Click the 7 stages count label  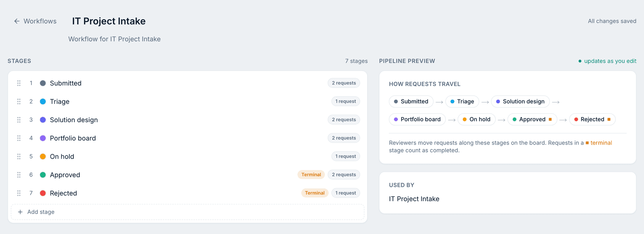click(x=356, y=61)
